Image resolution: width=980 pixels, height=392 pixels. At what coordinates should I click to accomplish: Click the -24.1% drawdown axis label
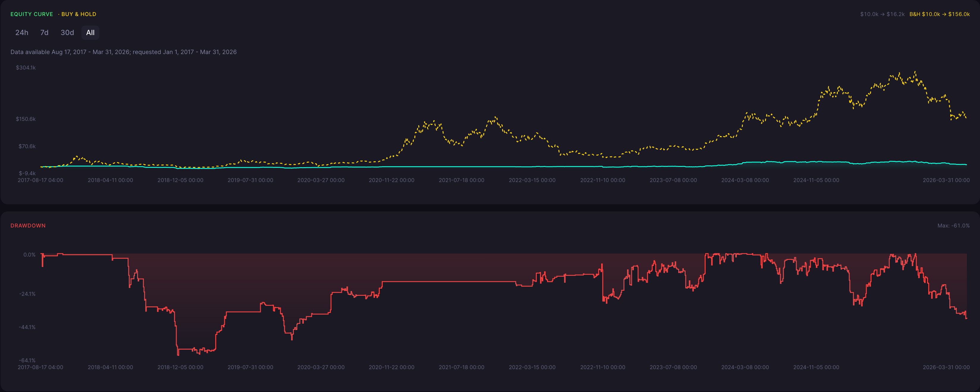coord(27,294)
